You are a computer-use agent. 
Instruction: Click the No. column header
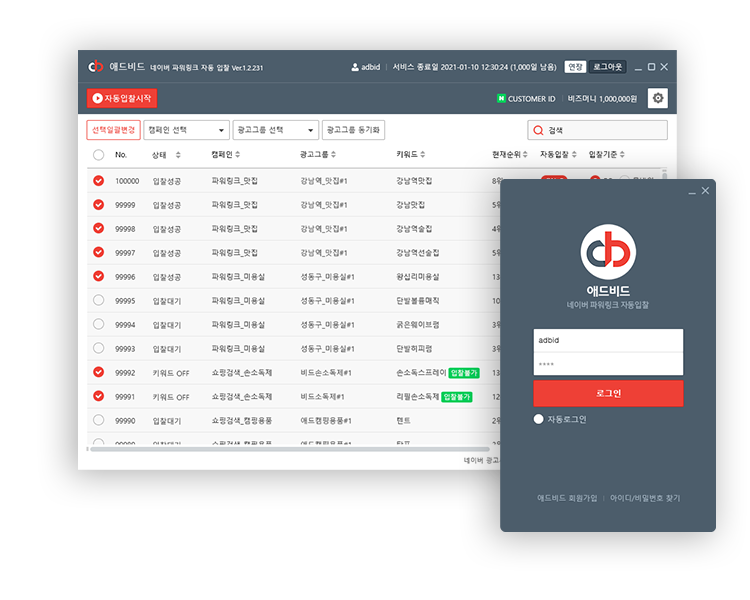coord(121,155)
